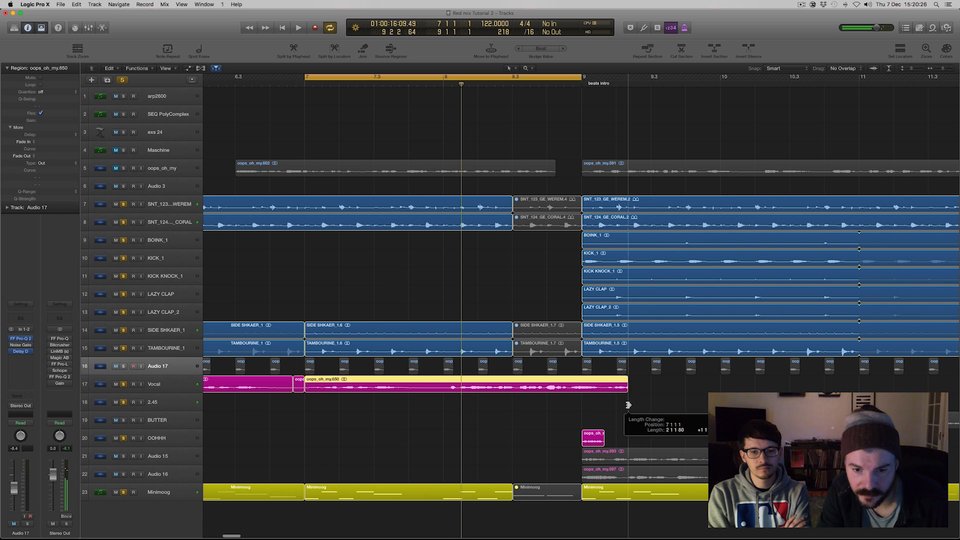This screenshot has width=960, height=540.
Task: Open the Mixer icon in toolbar
Action: click(x=89, y=28)
